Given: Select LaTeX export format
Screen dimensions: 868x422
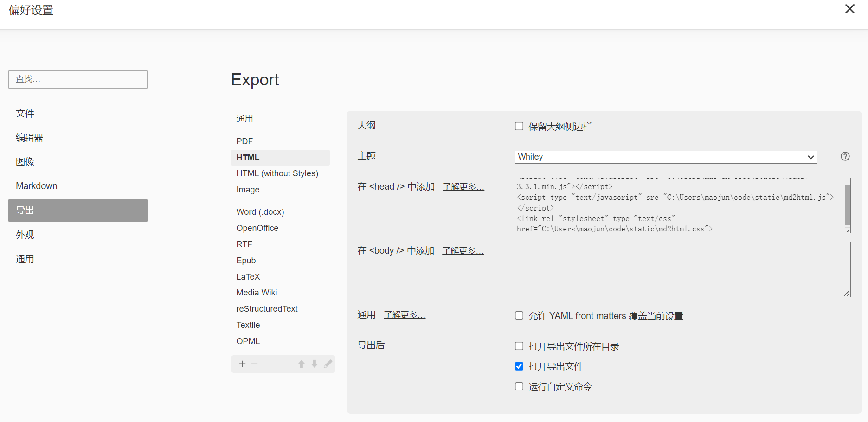Looking at the screenshot, I should click(280, 277).
